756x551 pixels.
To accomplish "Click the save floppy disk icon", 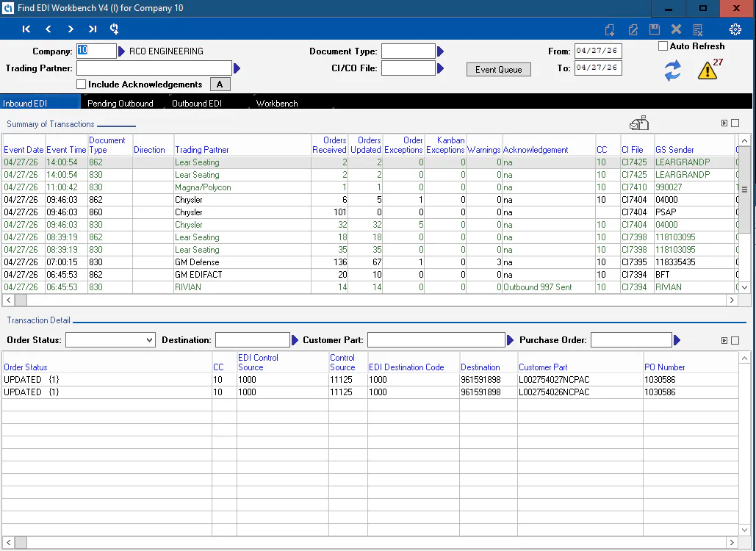I will tap(655, 29).
